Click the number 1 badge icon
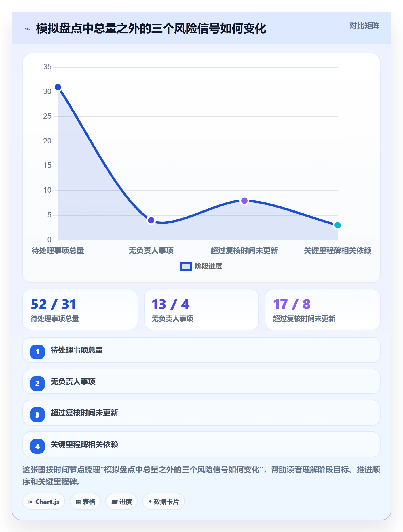Screen dimensions: 403x532 [37, 352]
